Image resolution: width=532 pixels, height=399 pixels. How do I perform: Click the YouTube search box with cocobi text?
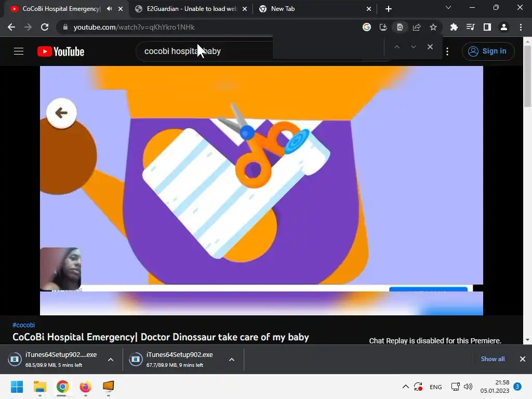pyautogui.click(x=204, y=51)
